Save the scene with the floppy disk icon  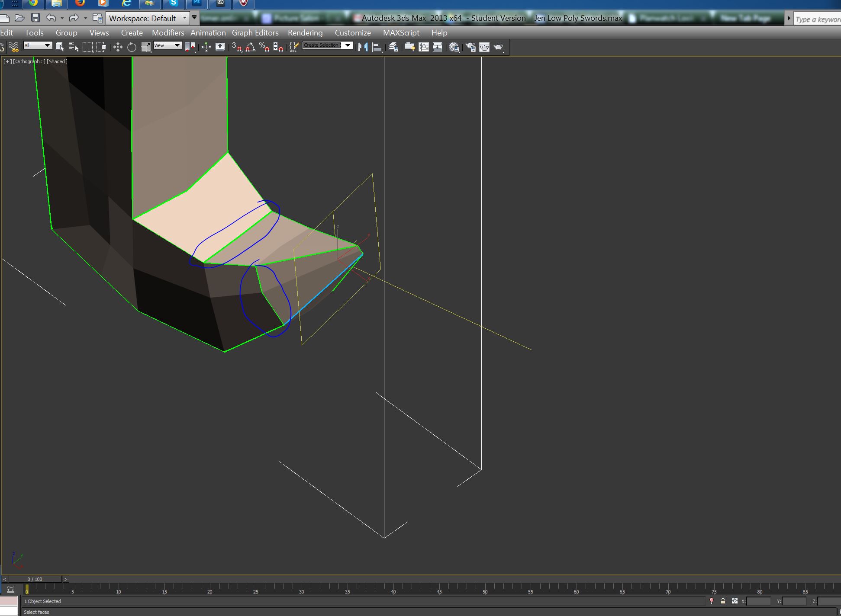tap(35, 18)
